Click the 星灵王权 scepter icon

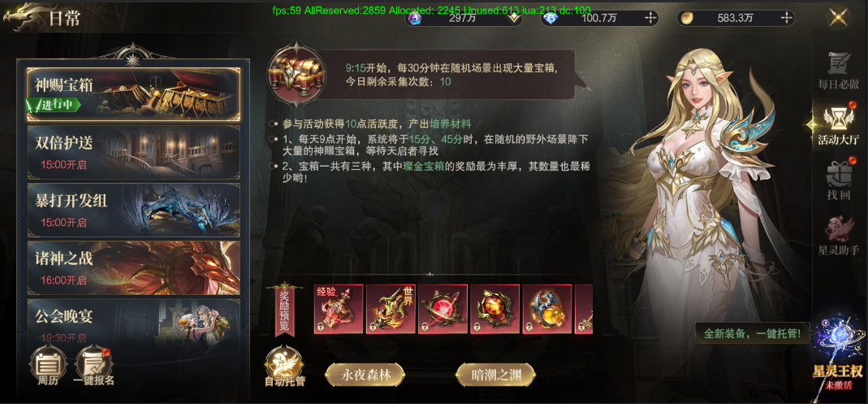pyautogui.click(x=839, y=354)
